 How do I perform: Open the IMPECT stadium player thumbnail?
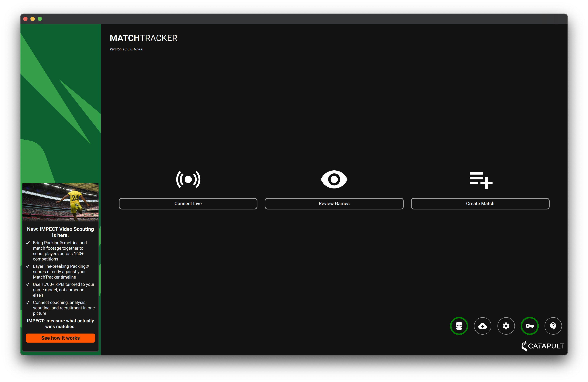(60, 202)
